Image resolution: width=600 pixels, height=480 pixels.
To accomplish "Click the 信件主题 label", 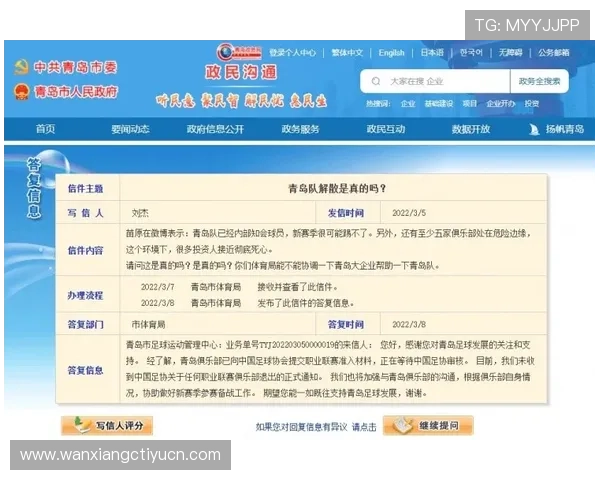I will 85,189.
